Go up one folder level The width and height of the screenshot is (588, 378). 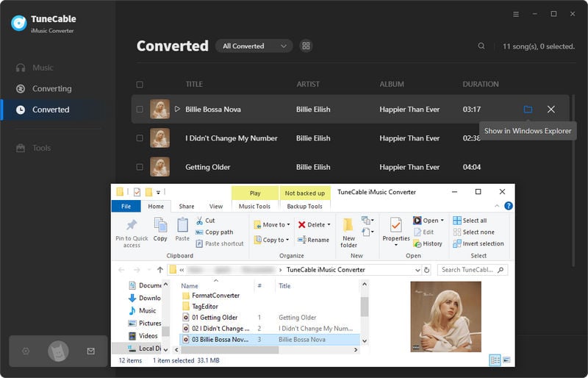[x=160, y=269]
